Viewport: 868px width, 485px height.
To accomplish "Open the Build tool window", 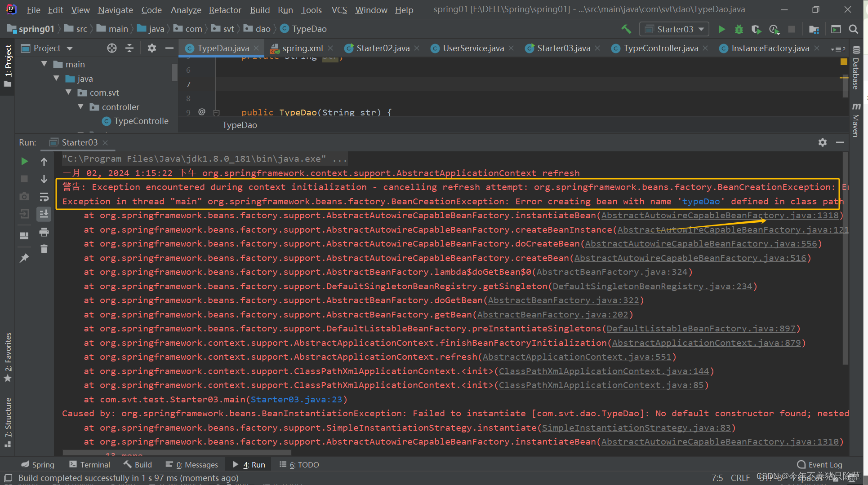I will click(x=138, y=464).
